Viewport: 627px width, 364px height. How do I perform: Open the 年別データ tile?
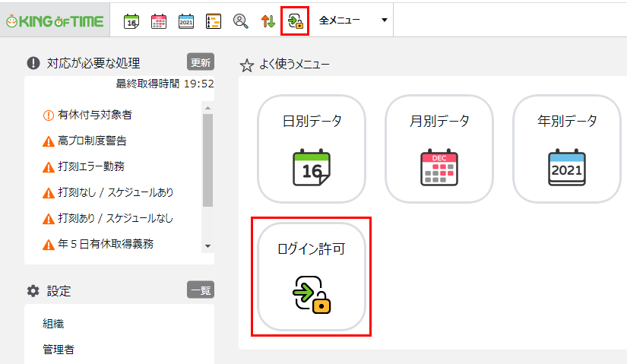(x=567, y=149)
